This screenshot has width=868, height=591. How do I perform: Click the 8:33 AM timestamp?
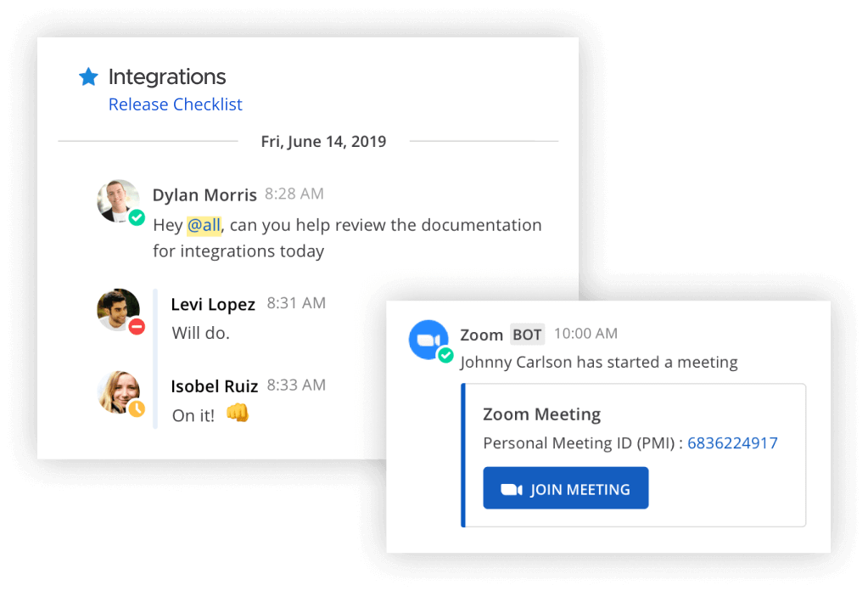296,385
